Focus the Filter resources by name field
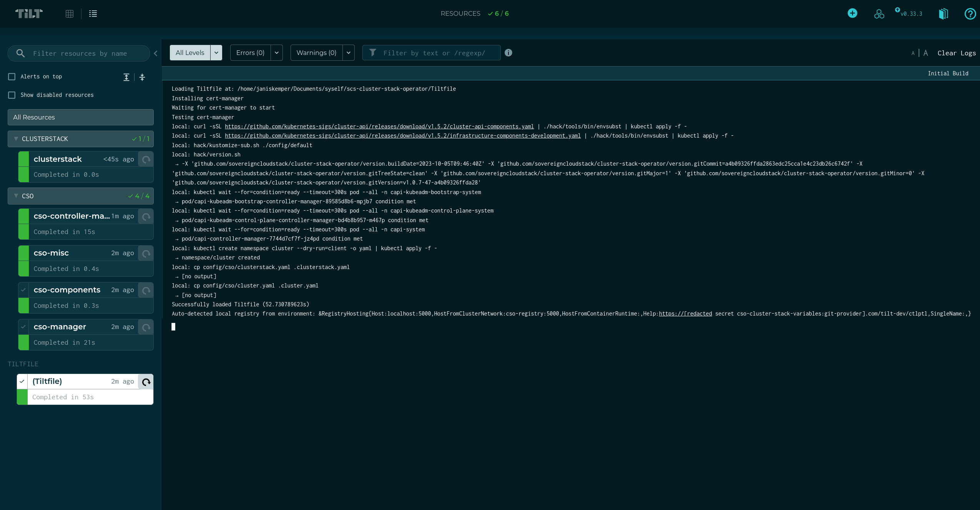 tap(79, 53)
